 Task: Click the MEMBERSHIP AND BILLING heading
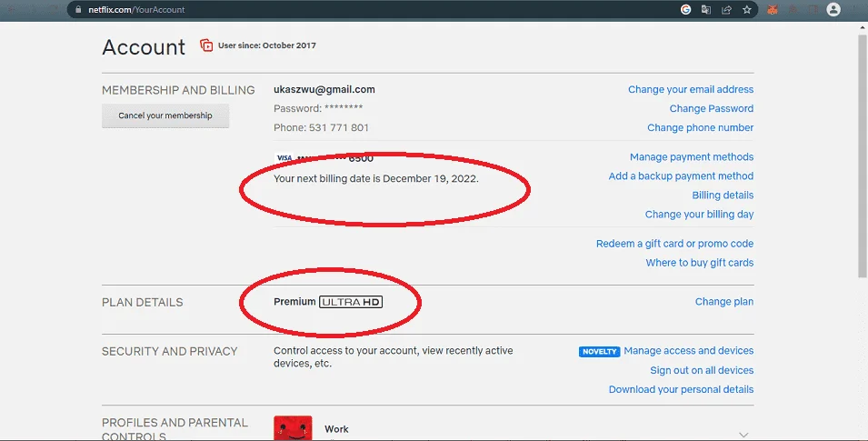pos(178,90)
